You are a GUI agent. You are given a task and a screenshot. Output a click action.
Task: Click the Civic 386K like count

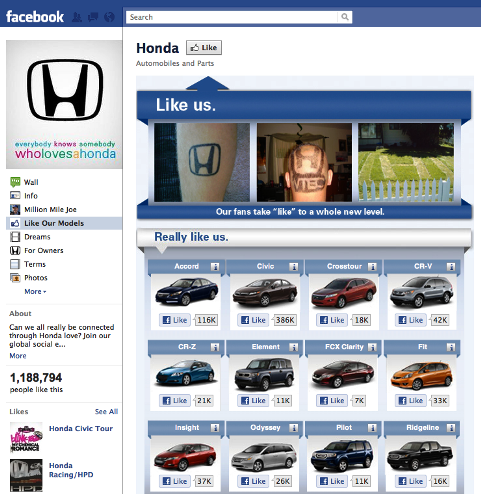pyautogui.click(x=284, y=320)
